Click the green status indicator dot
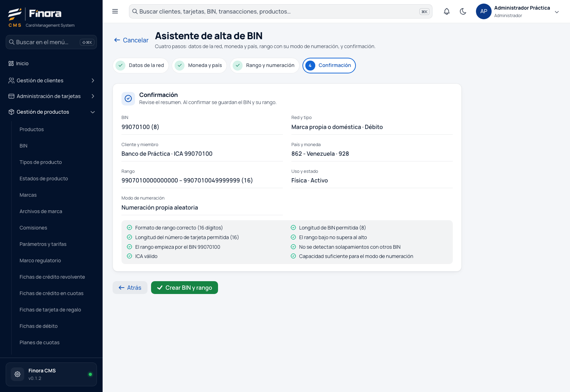Screen dimensions: 570x392 click(x=90, y=374)
